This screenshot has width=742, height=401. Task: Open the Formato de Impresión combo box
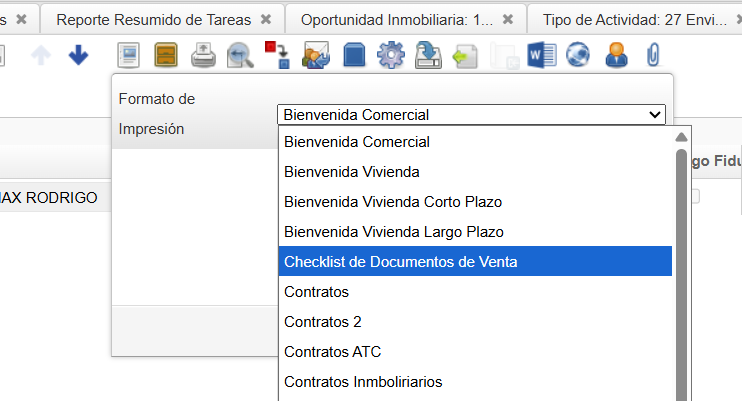[471, 115]
